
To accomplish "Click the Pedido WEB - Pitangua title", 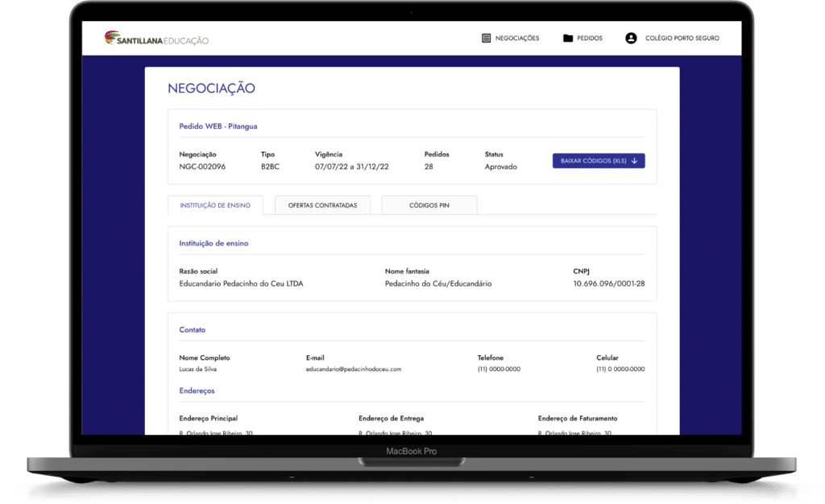I will (x=218, y=126).
